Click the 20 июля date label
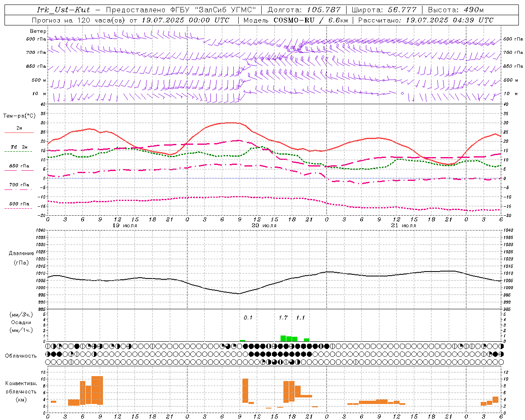Image resolution: width=525 pixels, height=420 pixels. point(264,226)
